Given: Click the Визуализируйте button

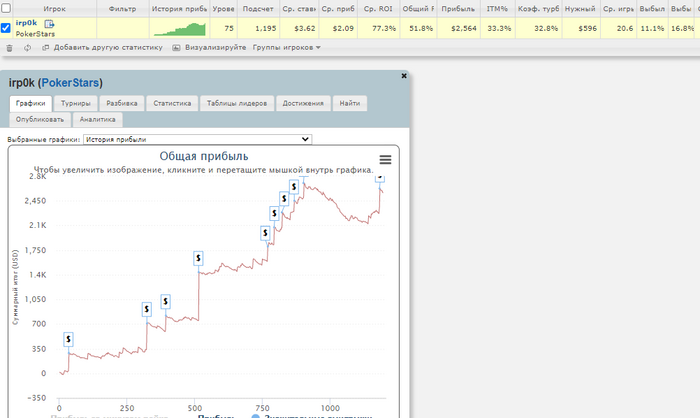Looking at the screenshot, I should click(216, 47).
